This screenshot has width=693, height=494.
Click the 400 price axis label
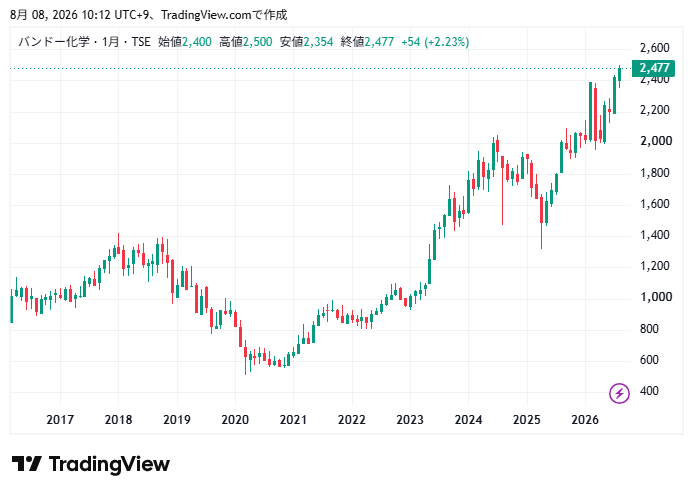pos(649,391)
